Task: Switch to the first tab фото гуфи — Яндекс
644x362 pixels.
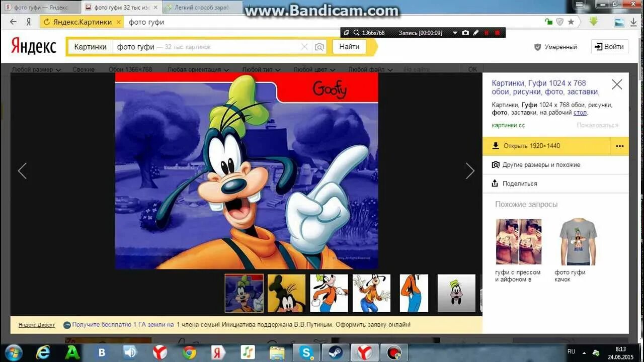Action: (42, 8)
